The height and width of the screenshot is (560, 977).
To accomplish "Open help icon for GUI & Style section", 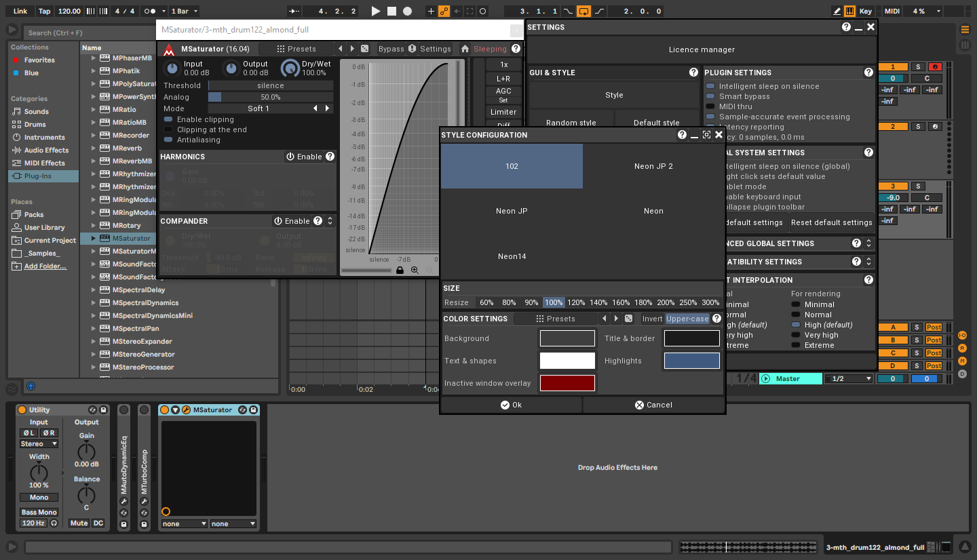I will pyautogui.click(x=693, y=73).
